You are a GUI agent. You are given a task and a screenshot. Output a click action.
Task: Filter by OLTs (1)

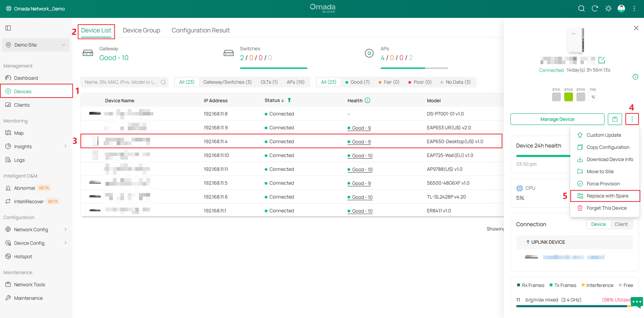(269, 82)
